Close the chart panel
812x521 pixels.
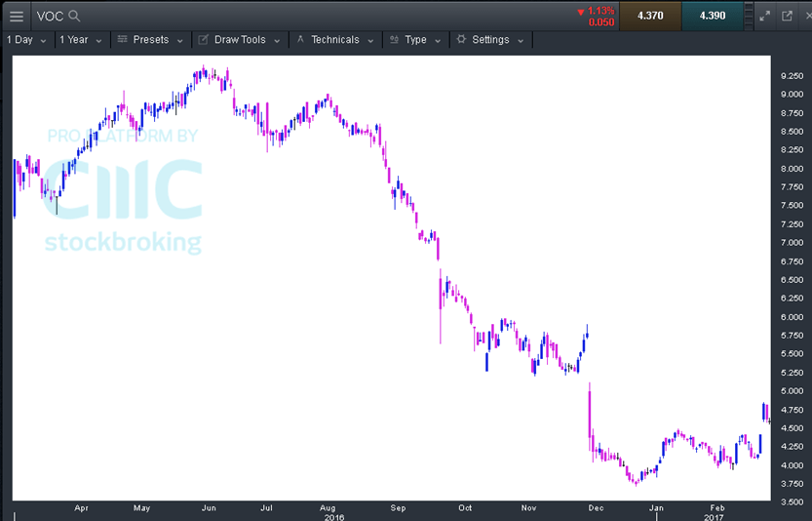coord(808,16)
